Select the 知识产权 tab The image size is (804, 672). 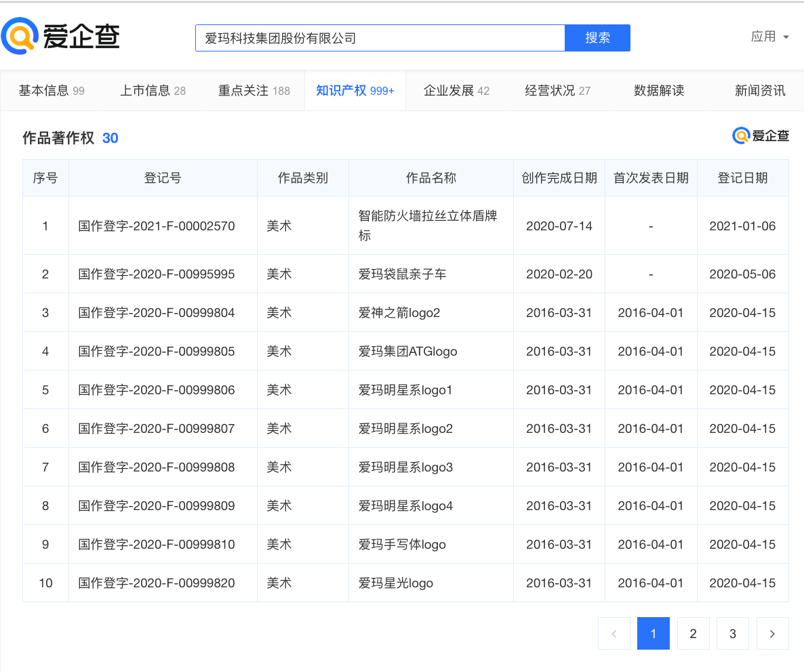(x=355, y=91)
